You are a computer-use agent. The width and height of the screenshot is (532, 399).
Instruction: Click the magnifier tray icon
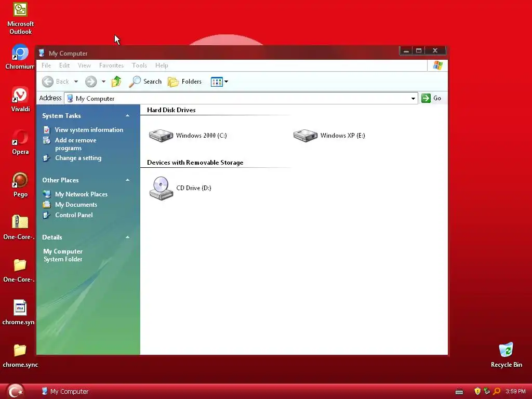[497, 391]
